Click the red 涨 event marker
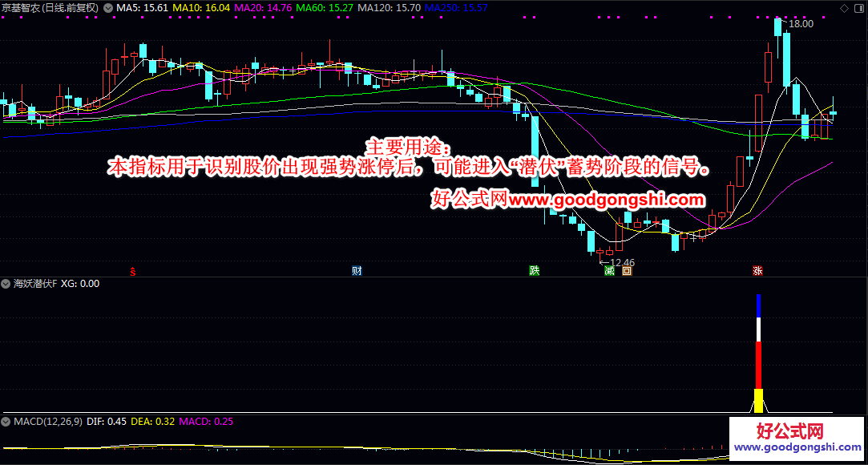The width and height of the screenshot is (868, 465). tap(757, 271)
